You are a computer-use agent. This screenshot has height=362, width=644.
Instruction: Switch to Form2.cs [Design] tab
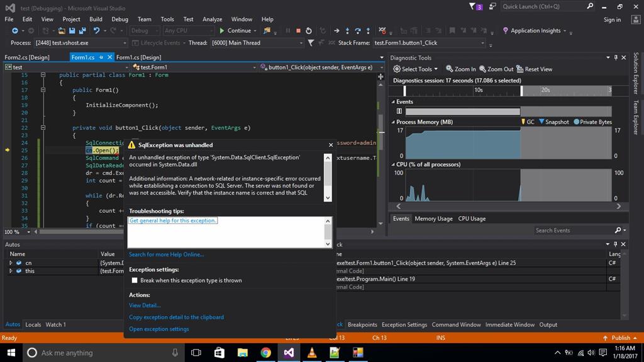coord(27,57)
